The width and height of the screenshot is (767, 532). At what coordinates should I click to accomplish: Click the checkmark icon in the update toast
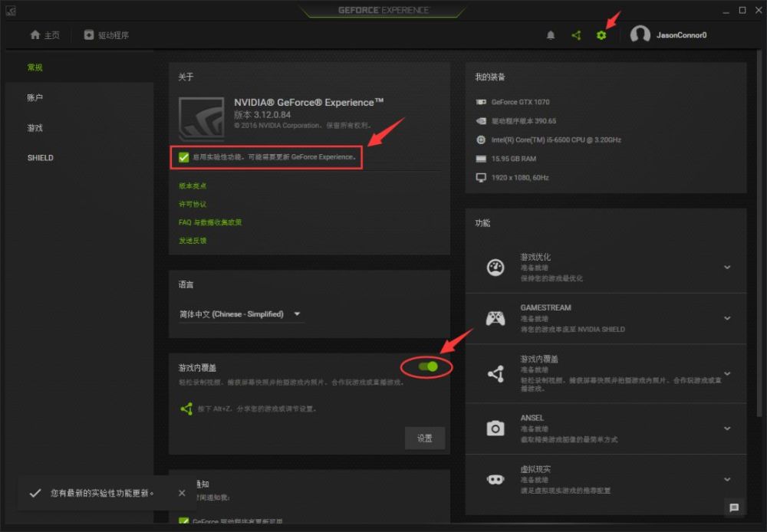(35, 493)
